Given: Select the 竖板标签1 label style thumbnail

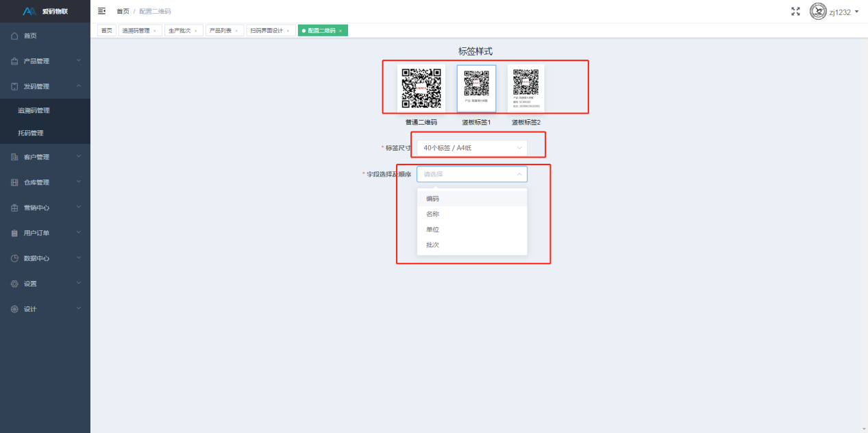Looking at the screenshot, I should [476, 88].
